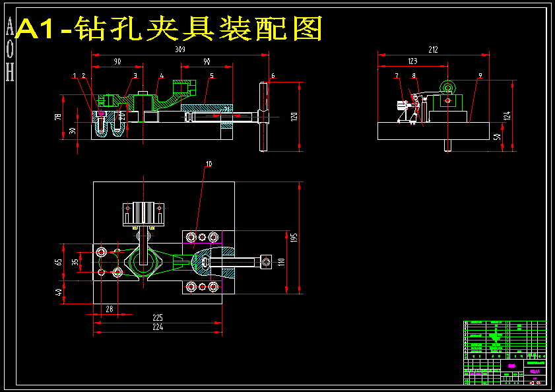Select part callout number 4
Viewport: 555px width, 392px height.
162,76
